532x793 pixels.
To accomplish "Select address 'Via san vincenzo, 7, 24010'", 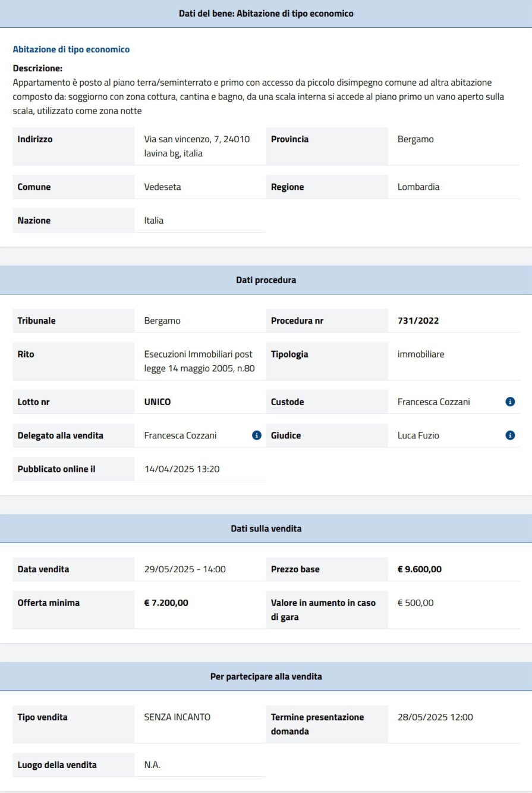I will [197, 139].
